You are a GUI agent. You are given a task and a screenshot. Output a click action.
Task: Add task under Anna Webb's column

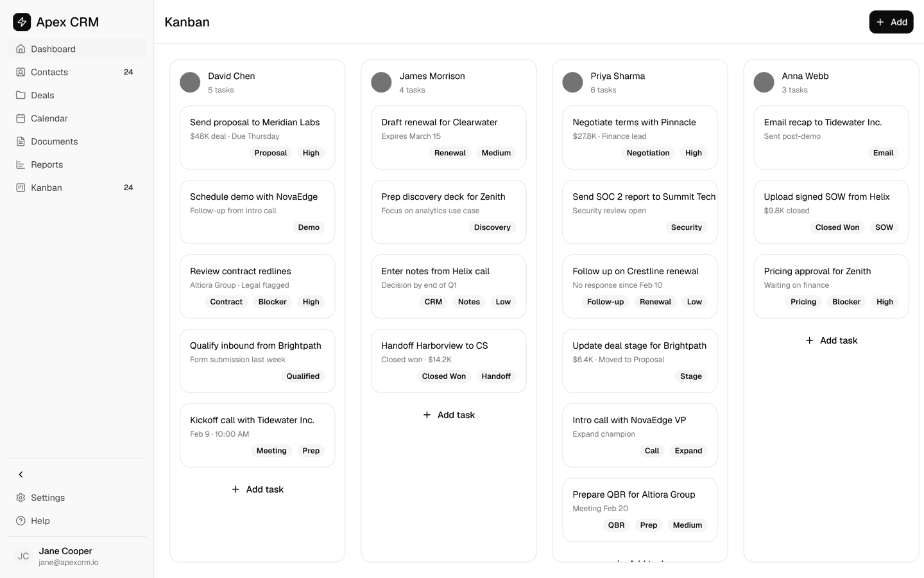click(x=831, y=340)
